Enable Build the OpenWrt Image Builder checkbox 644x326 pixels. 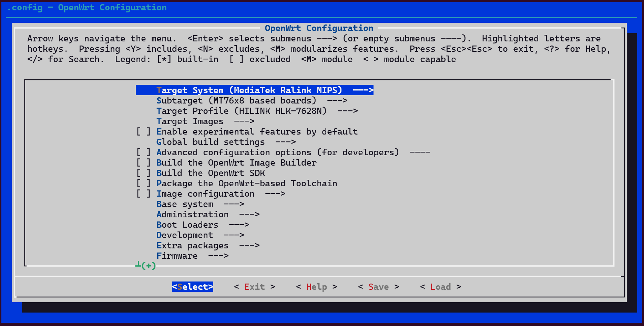pos(143,163)
